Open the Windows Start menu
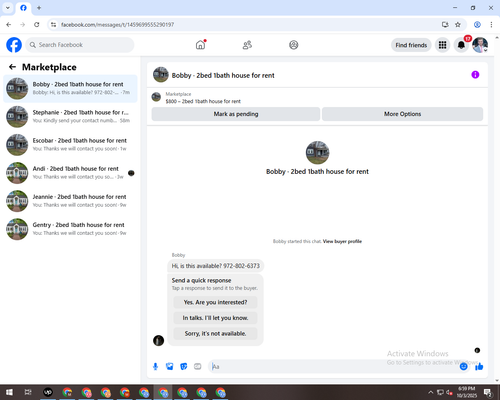 click(9, 392)
